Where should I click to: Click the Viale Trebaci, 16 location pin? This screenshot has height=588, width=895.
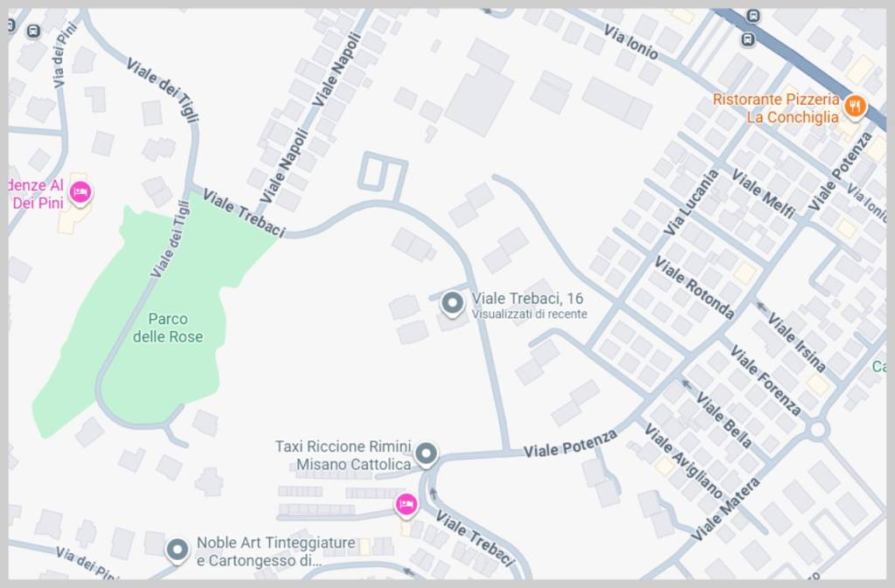452,304
